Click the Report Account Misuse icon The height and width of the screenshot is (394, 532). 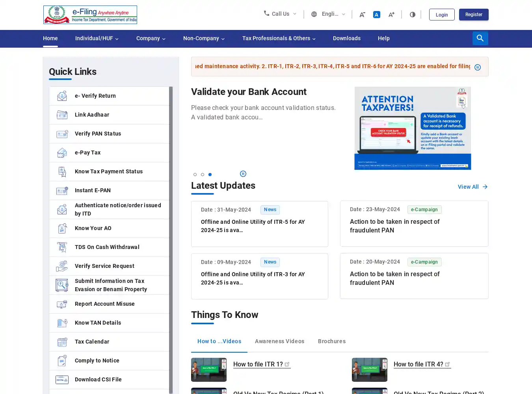[x=62, y=304]
